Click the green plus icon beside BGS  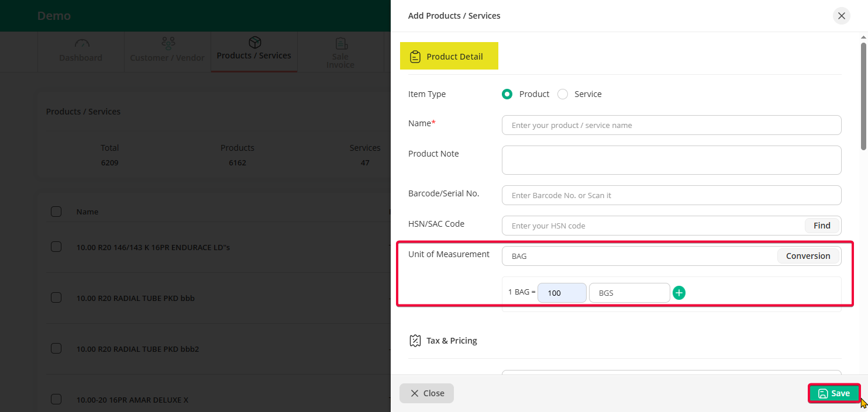(x=678, y=293)
